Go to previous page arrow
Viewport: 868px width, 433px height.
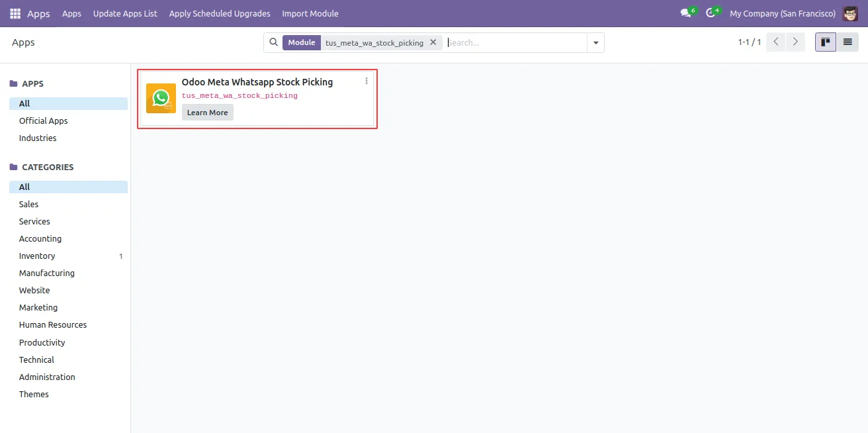[776, 42]
